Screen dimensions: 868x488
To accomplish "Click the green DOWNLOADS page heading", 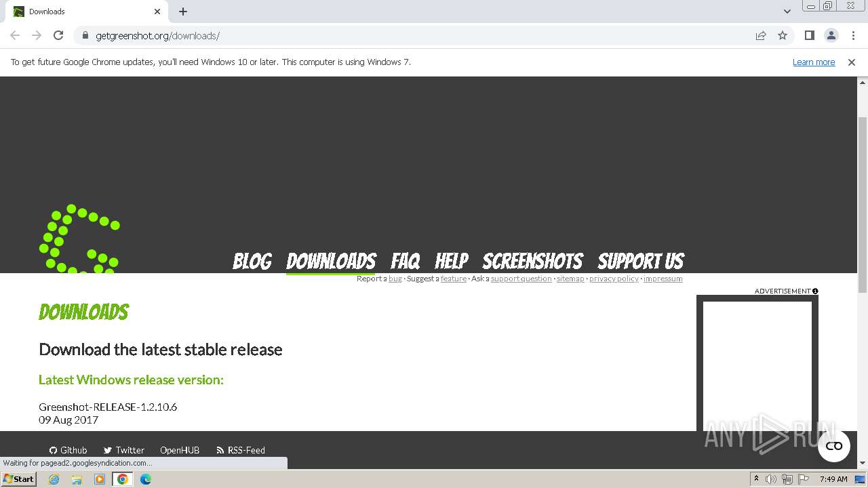I will click(83, 312).
